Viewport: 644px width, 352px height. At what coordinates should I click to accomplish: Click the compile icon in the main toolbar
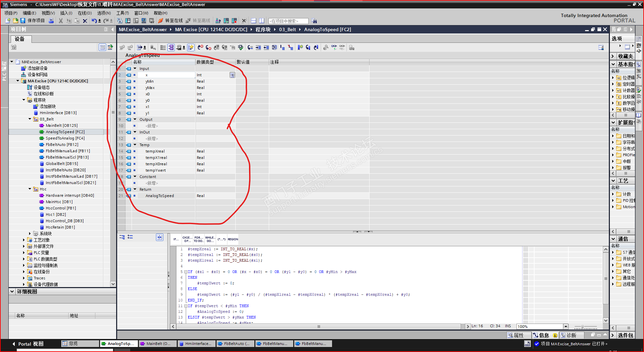pyautogui.click(x=120, y=21)
